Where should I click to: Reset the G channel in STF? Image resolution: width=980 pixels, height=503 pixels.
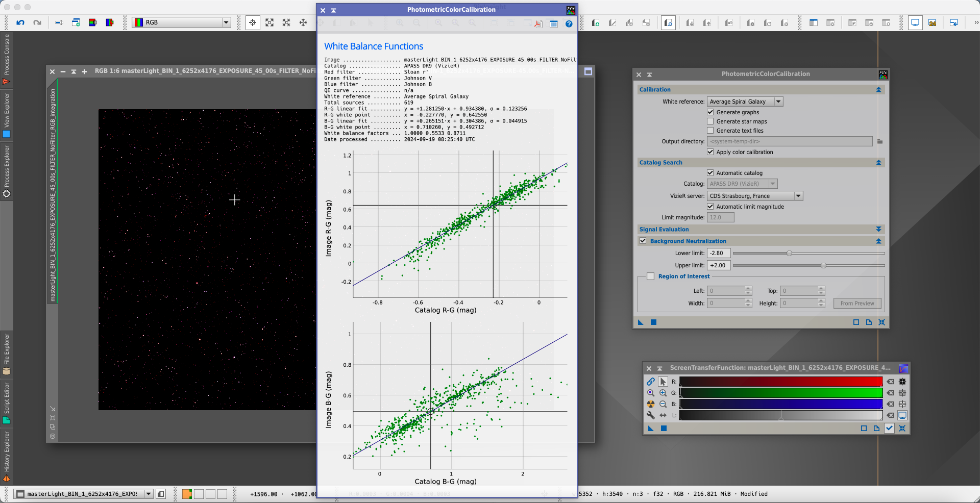tap(890, 393)
